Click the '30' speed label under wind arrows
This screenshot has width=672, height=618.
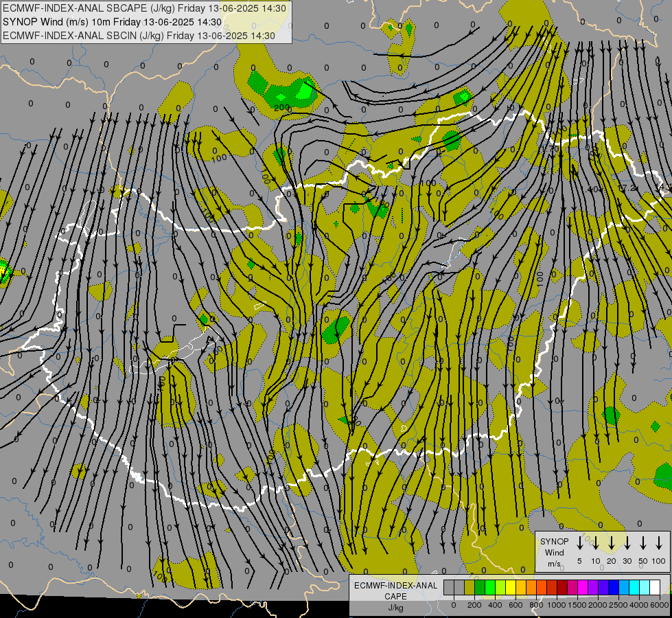[x=627, y=561]
